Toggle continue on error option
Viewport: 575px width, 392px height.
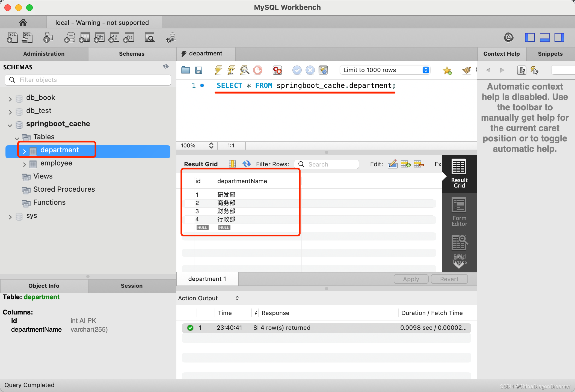point(277,70)
